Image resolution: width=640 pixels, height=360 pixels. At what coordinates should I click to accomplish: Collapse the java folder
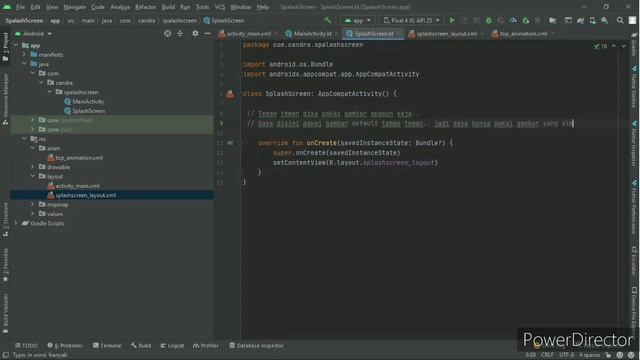24,64
